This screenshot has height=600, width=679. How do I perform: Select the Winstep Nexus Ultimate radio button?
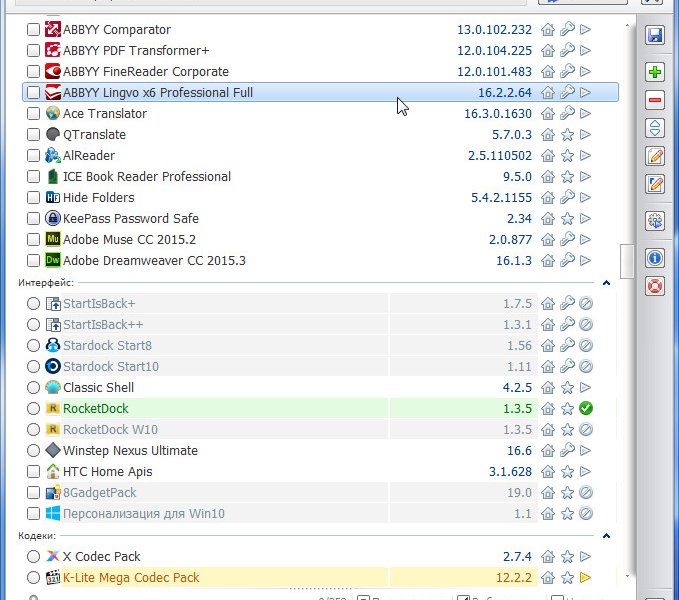33,451
